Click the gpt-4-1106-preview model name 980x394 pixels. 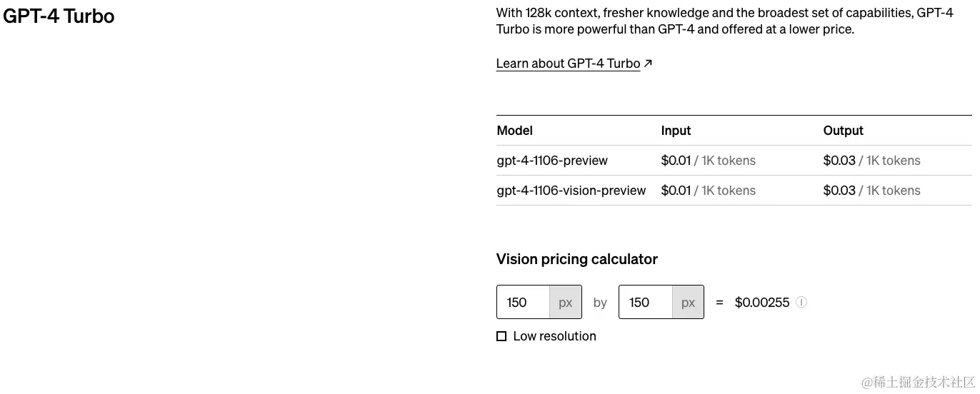[552, 161]
